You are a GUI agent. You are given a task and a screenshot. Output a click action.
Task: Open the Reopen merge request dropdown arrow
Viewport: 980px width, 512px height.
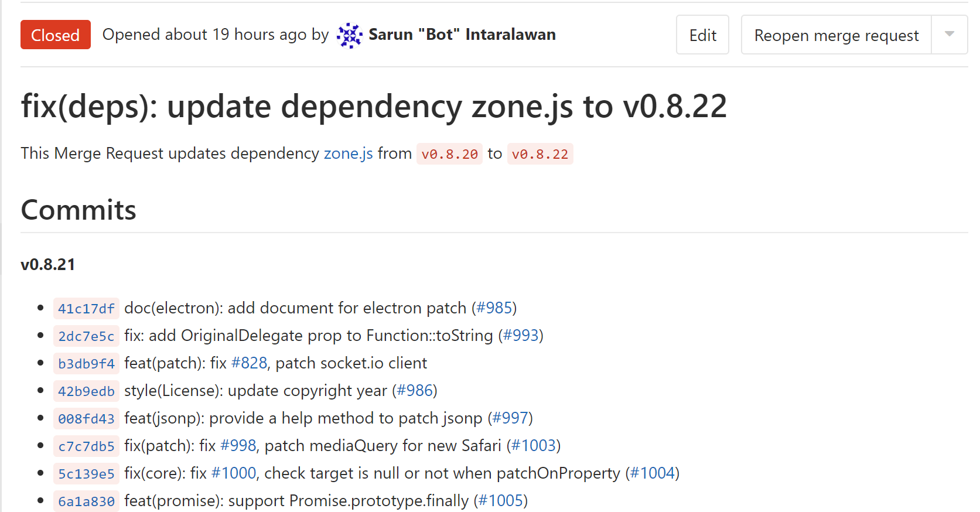950,35
